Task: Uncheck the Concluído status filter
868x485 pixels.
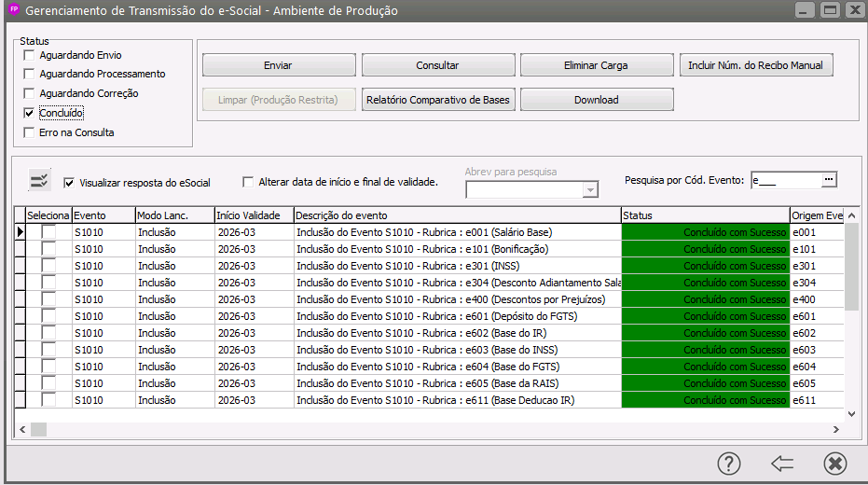Action: pos(29,113)
